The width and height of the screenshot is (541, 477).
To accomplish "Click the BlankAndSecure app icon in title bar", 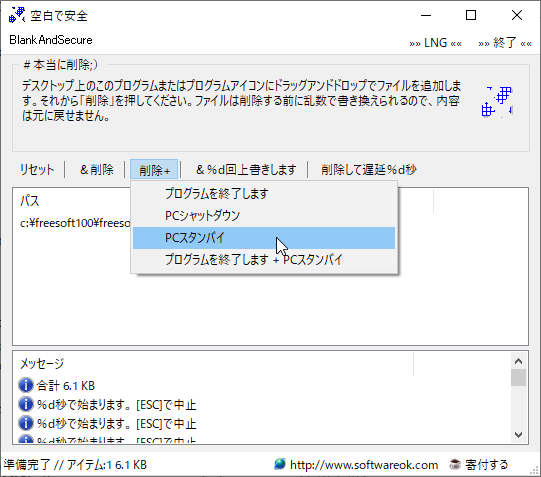I will coord(17,15).
